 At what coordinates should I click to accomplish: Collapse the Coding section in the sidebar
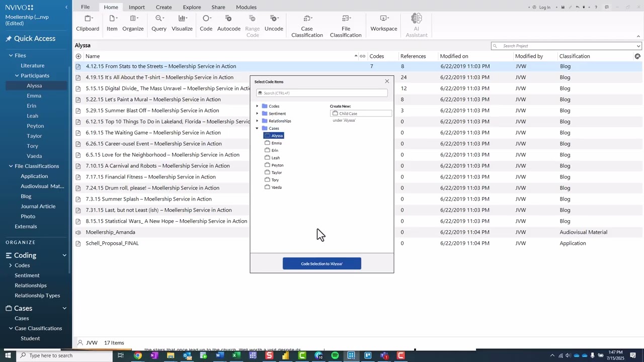(64, 255)
